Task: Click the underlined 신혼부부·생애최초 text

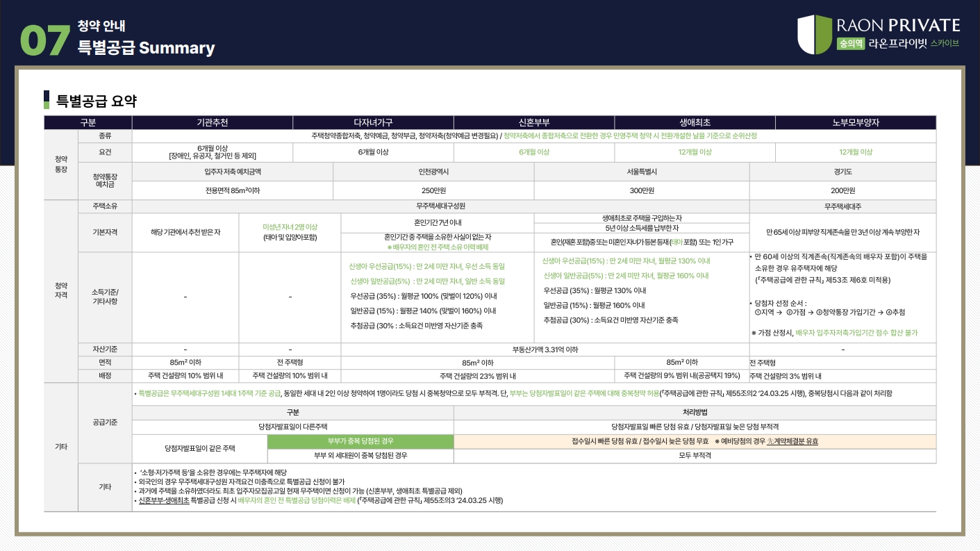Action: pyautogui.click(x=164, y=500)
